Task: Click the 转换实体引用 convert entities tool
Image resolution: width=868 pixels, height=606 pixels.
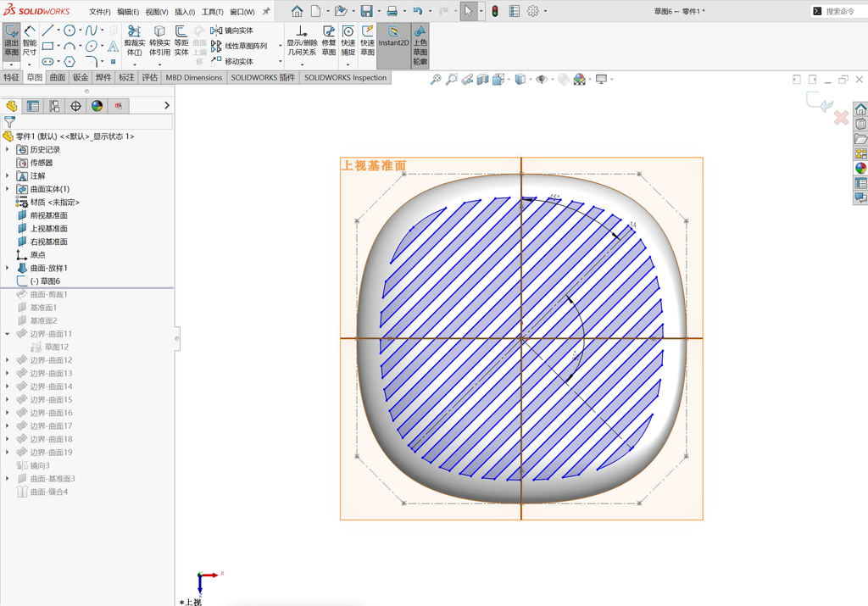Action: tap(159, 41)
